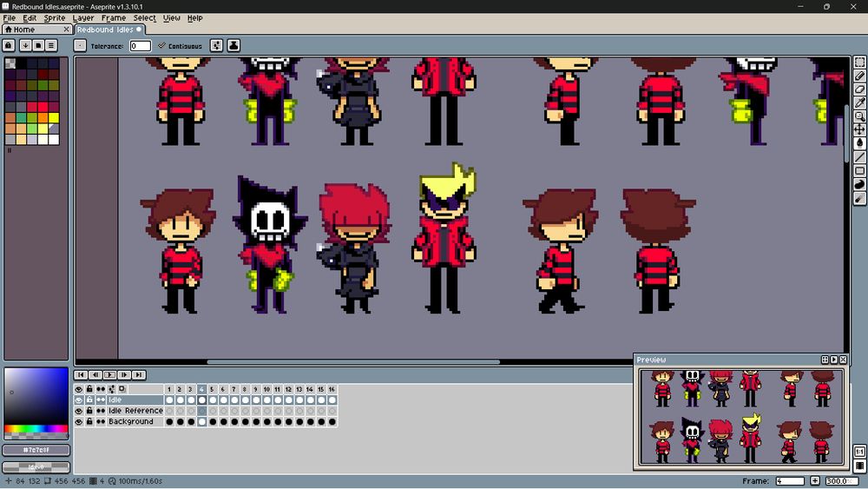868x489 pixels.
Task: Select the Eraser tool
Action: pos(859,89)
